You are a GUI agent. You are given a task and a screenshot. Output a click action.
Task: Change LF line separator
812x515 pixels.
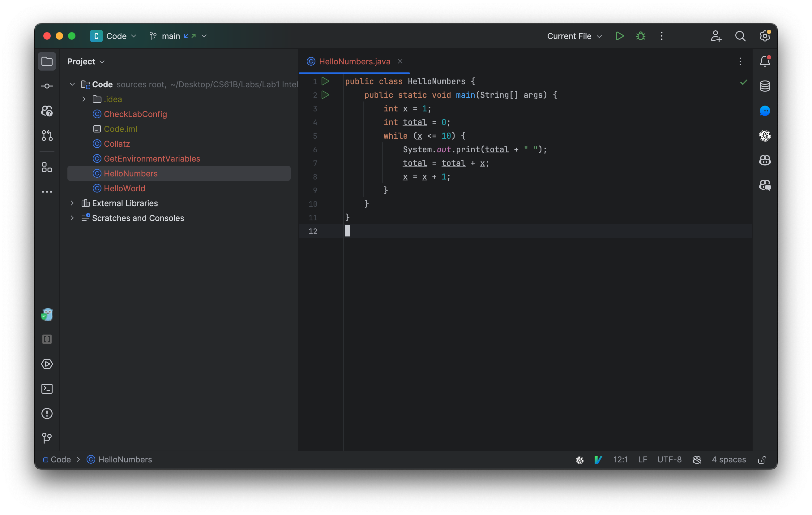(642, 460)
